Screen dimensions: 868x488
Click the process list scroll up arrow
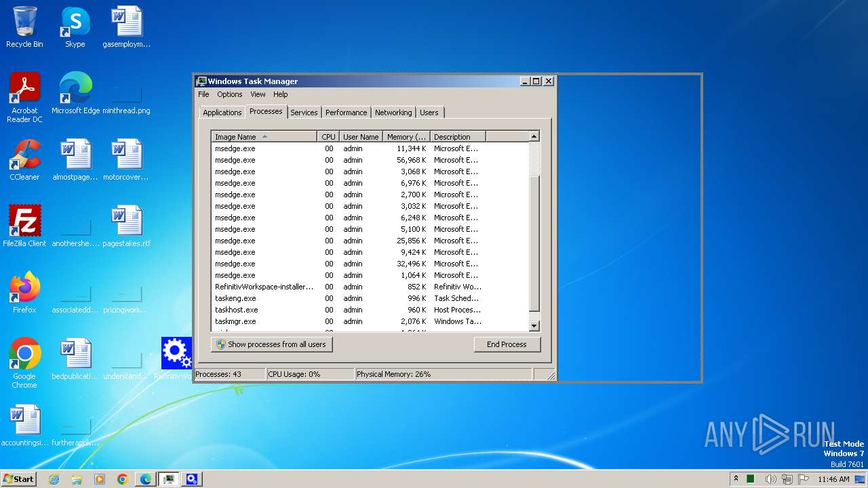[534, 136]
